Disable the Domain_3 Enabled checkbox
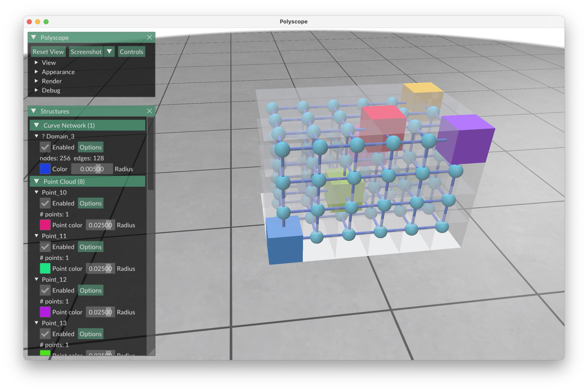Image resolution: width=588 pixels, height=391 pixels. point(45,147)
